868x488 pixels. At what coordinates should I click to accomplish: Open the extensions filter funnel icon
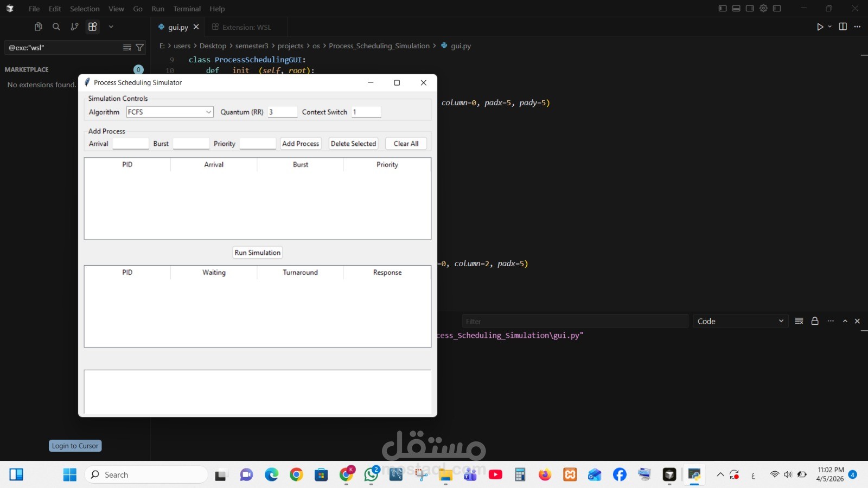(x=139, y=48)
